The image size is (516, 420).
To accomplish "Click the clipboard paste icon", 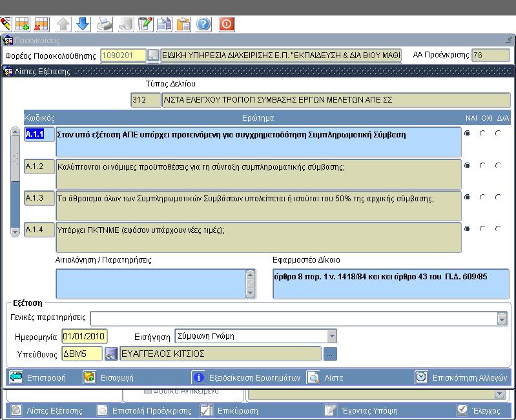I will 183,25.
